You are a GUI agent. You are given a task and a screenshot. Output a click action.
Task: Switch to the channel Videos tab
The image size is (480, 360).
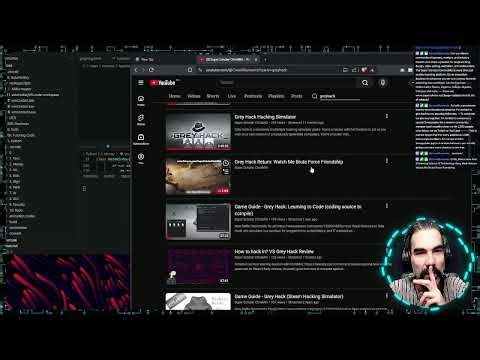point(194,96)
